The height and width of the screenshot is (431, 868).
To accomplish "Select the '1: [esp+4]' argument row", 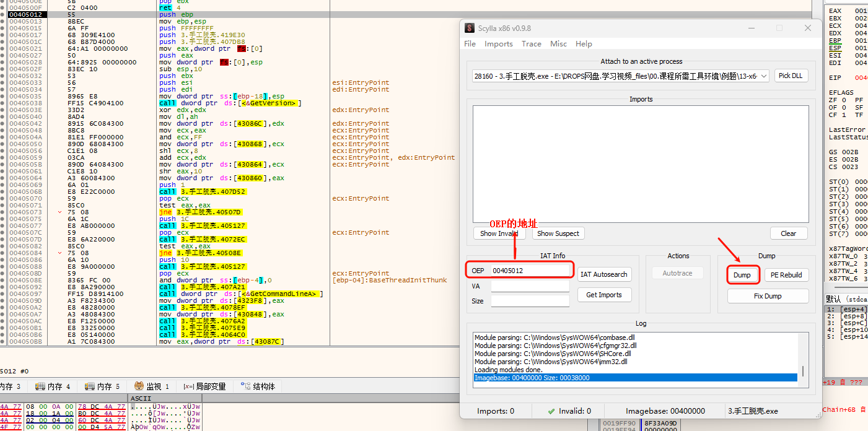I will coord(847,309).
